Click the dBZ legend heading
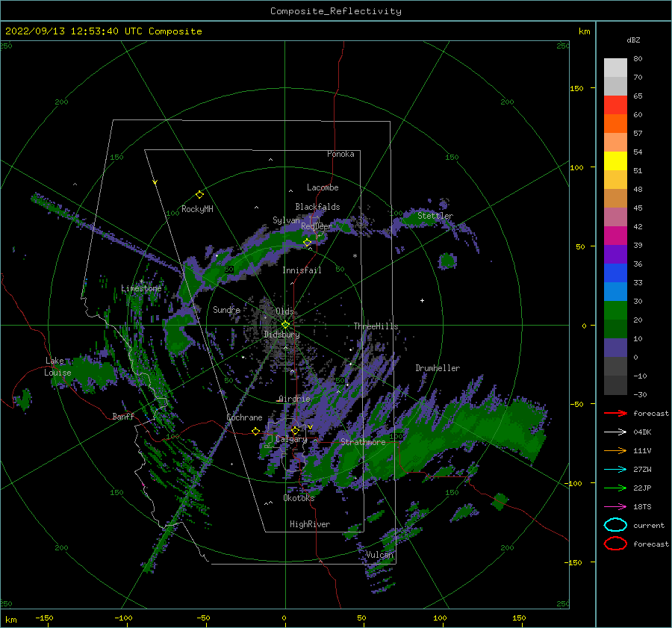The image size is (672, 628). pyautogui.click(x=633, y=40)
